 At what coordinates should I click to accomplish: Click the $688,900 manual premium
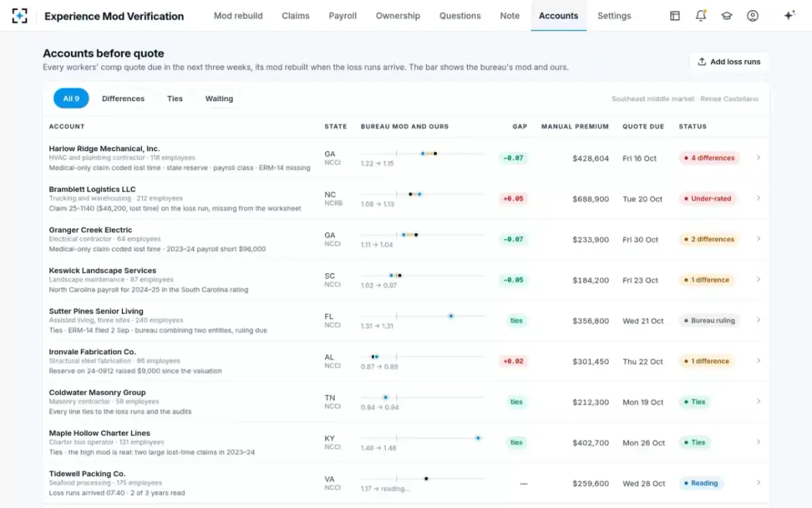[591, 198]
